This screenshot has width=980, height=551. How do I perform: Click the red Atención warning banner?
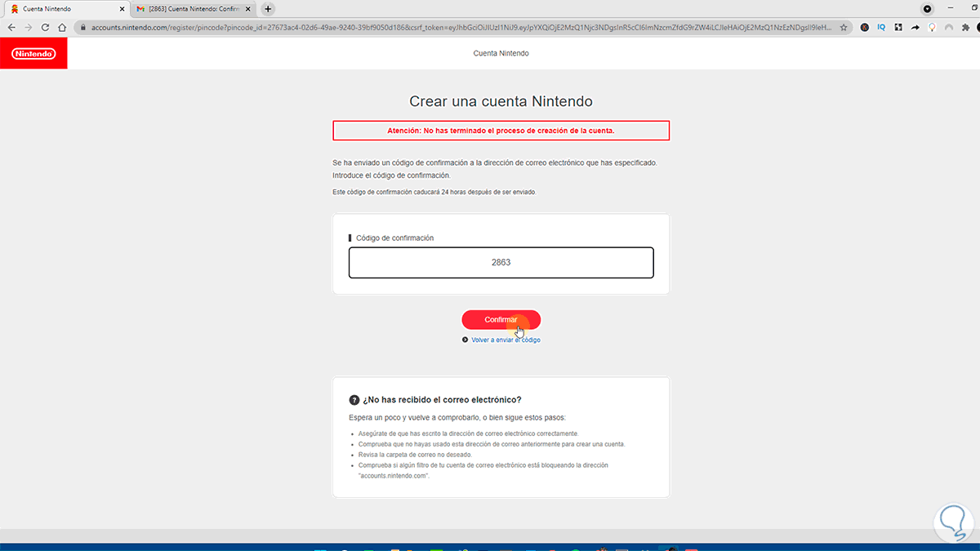[x=501, y=131]
